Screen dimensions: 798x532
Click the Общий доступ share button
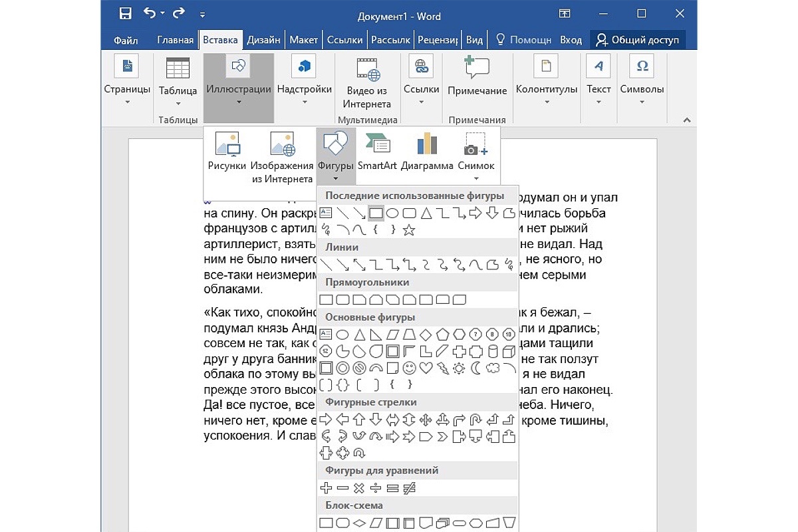[638, 40]
